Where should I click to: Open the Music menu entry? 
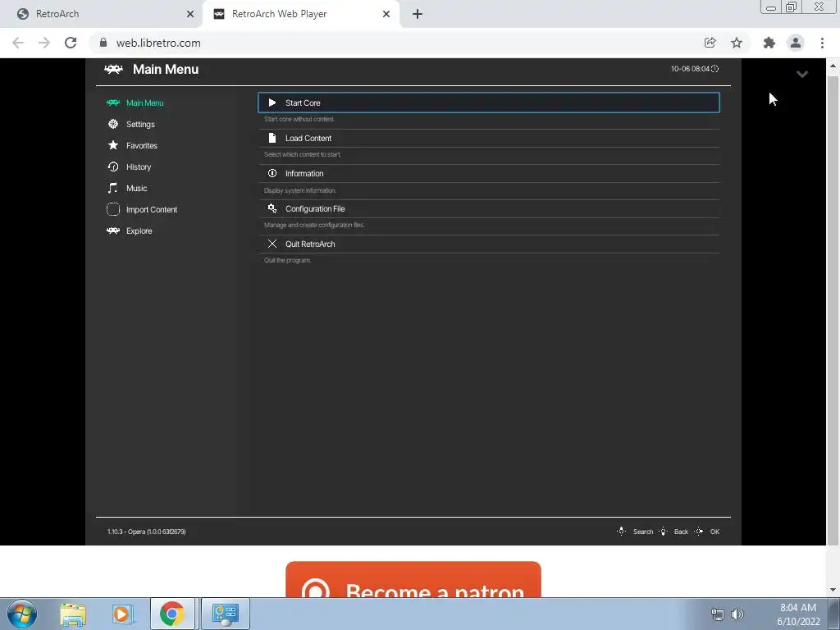click(x=136, y=189)
